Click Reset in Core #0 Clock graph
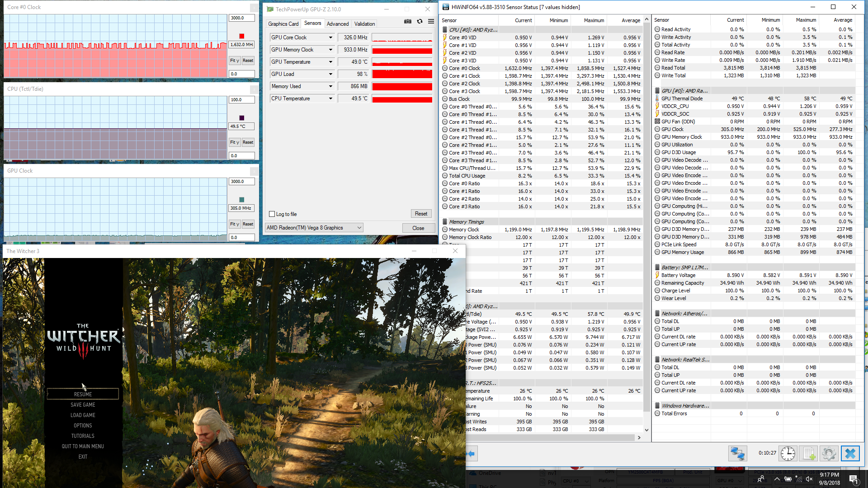Viewport: 868px width, 488px height. [x=248, y=61]
